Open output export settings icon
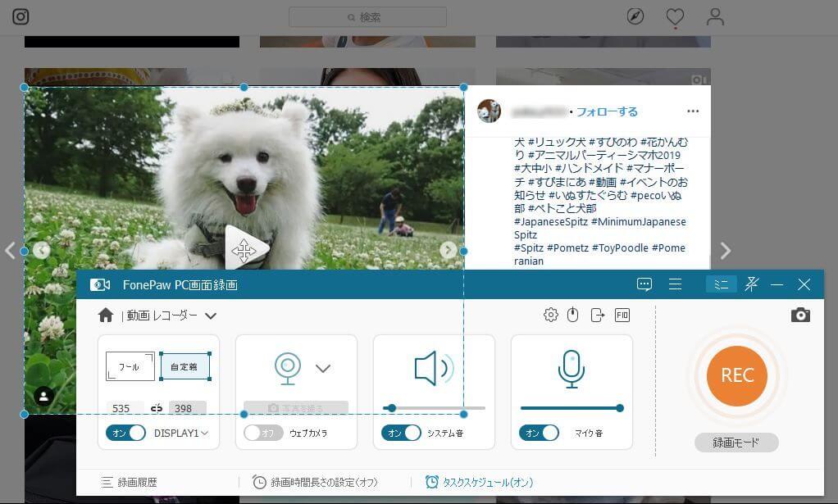The image size is (838, 504). point(598,315)
